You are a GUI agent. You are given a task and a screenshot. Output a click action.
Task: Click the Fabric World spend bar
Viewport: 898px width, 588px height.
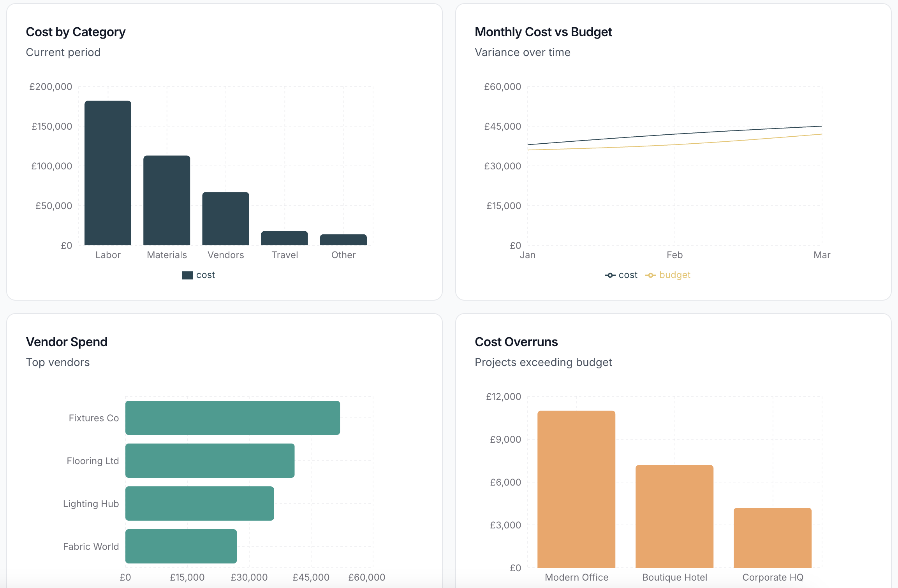point(181,547)
